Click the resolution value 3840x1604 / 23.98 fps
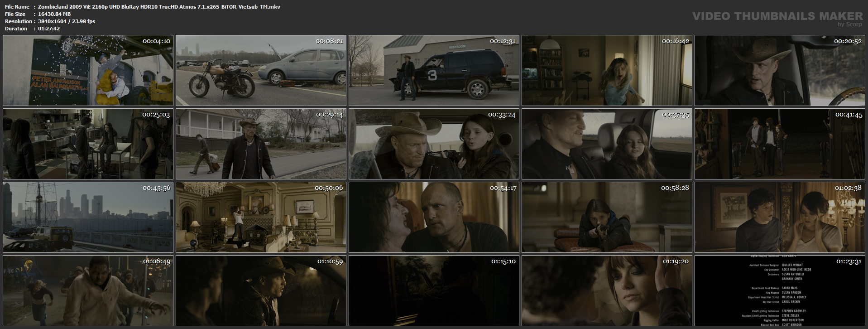 pos(67,21)
